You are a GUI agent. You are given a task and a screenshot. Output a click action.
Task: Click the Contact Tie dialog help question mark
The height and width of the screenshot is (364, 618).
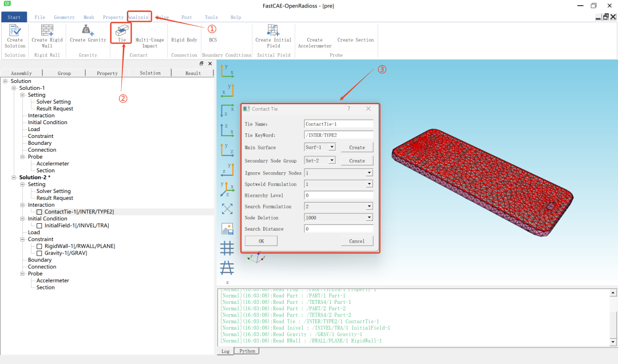click(348, 108)
